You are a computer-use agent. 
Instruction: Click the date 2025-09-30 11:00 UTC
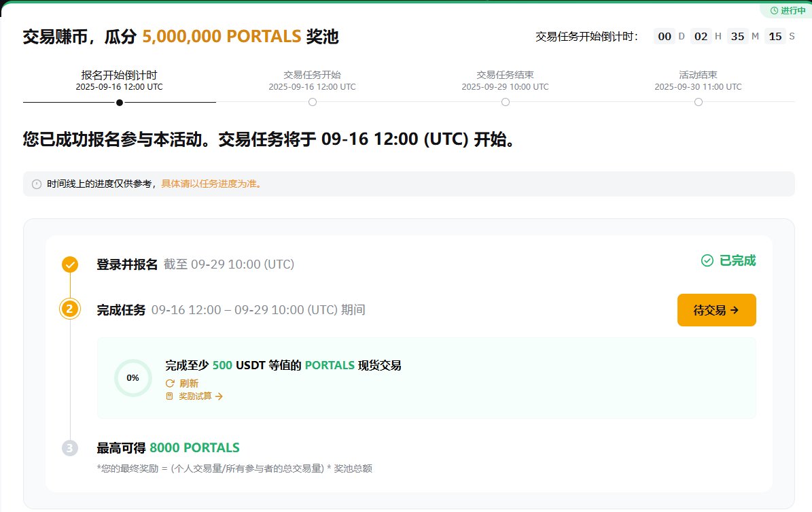click(x=698, y=87)
